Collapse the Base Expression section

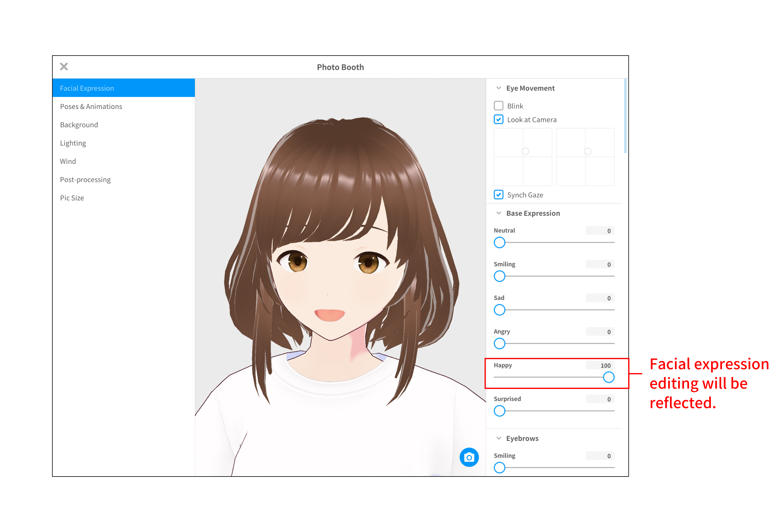tap(498, 213)
